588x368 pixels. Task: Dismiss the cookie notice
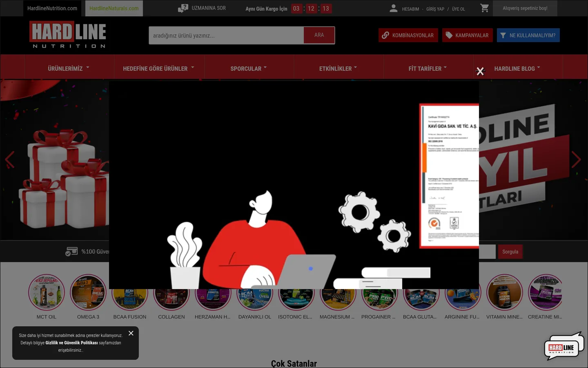coord(131,333)
